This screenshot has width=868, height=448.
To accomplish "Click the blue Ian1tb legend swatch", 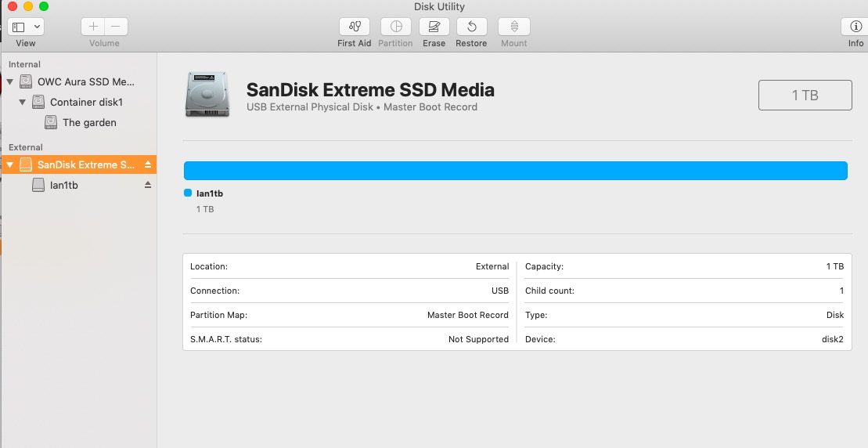I will point(188,193).
